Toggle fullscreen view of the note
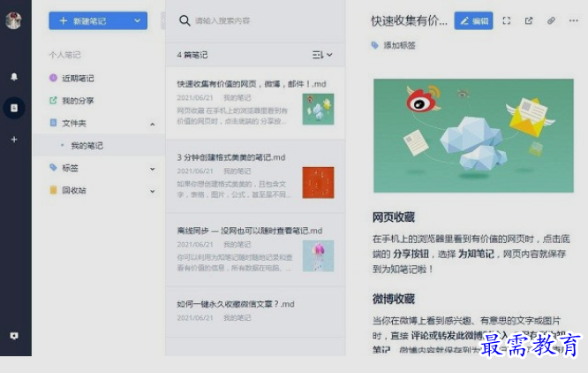 coord(506,20)
